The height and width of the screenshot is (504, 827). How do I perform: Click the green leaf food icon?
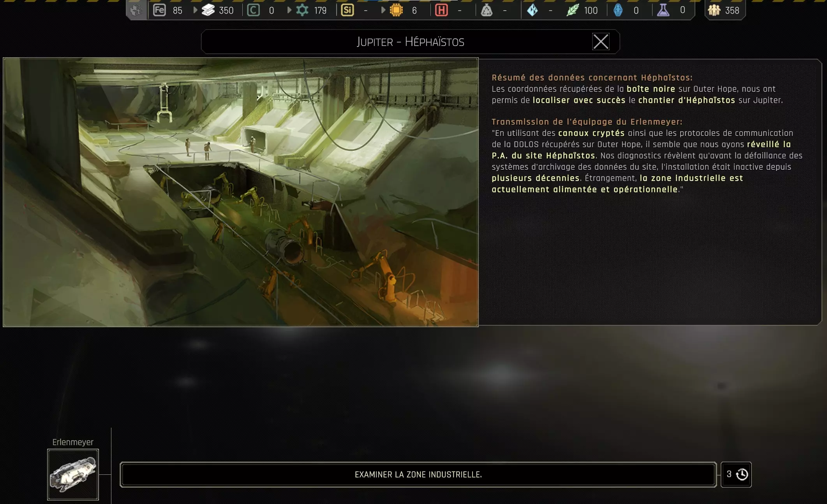click(572, 10)
